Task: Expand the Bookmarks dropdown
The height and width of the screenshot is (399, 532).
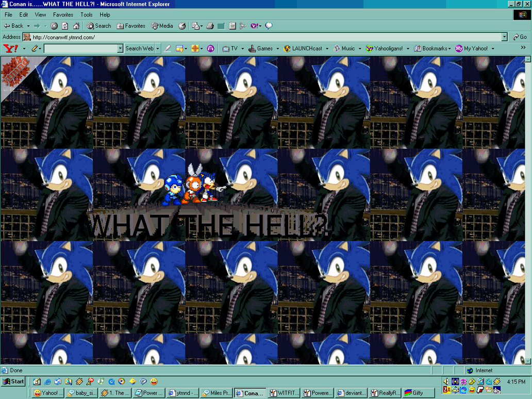Action: coord(450,48)
